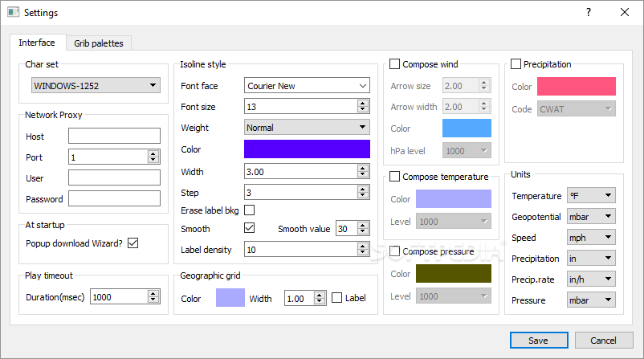The image size is (644, 359).
Task: Close the Settings dialog
Action: coord(625,12)
